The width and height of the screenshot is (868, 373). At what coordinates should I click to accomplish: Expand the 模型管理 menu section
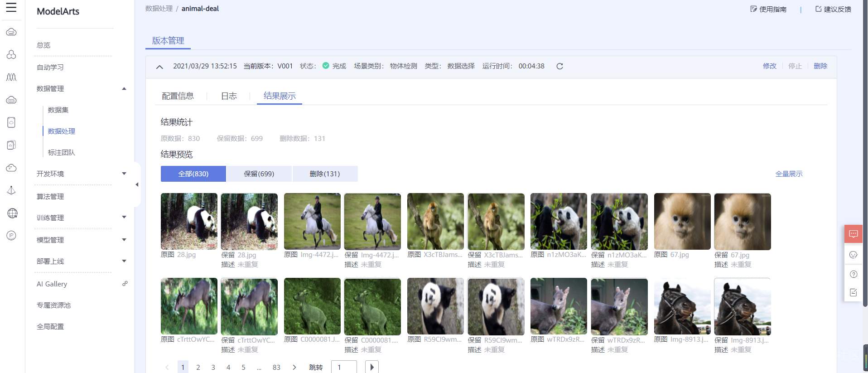[x=124, y=240]
